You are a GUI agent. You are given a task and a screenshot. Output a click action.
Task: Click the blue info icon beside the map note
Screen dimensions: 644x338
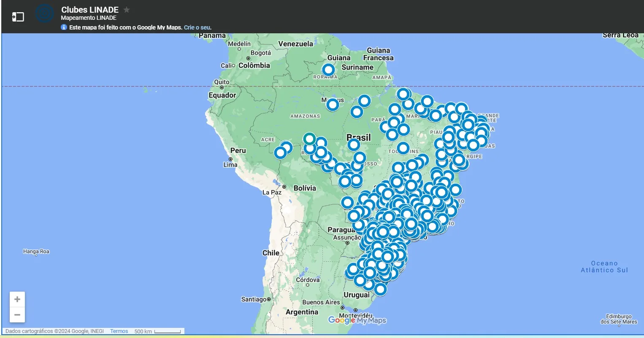pos(64,27)
